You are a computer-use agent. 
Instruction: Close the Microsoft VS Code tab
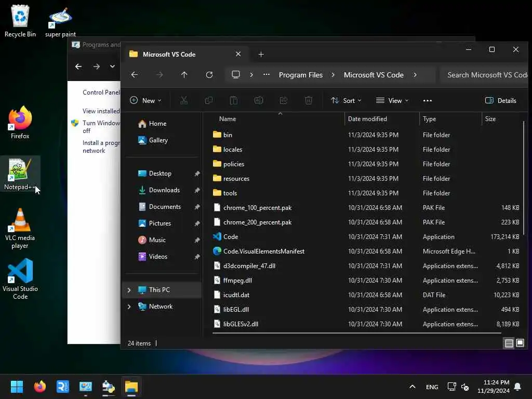[x=238, y=54]
